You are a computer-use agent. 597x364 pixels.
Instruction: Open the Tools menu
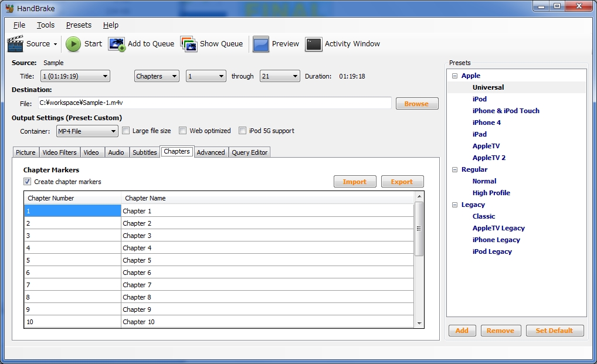coord(45,25)
